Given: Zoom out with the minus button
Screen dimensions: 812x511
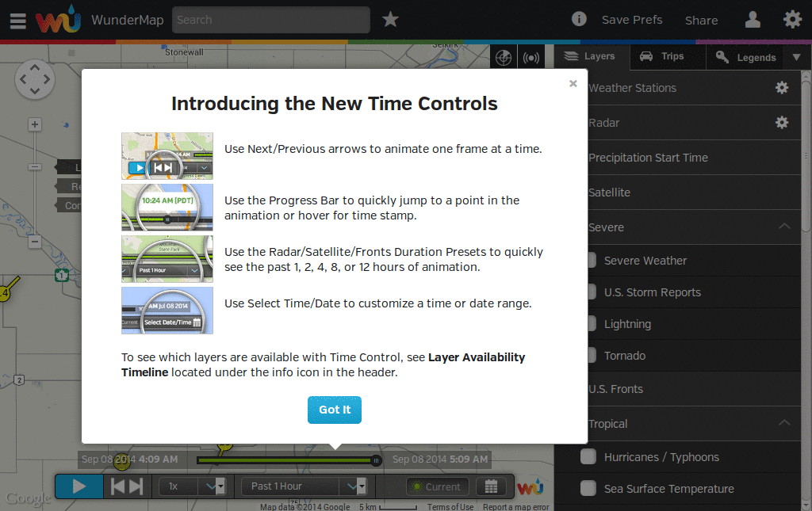Looking at the screenshot, I should [x=35, y=242].
